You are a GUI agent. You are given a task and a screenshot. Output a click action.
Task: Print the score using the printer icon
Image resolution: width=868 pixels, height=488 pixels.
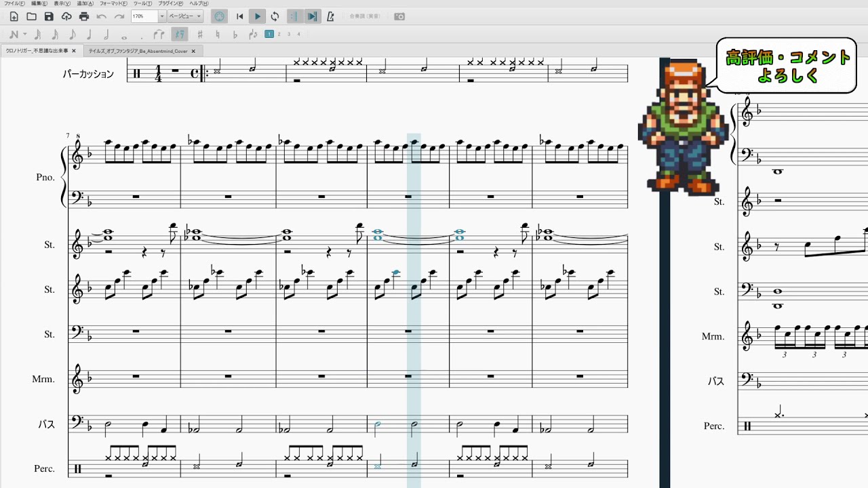pos(84,16)
